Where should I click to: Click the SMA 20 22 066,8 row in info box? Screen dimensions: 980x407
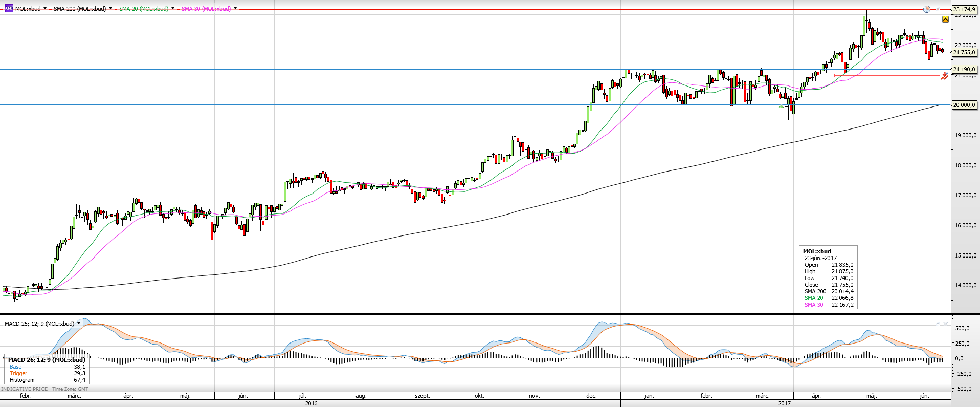coord(829,298)
